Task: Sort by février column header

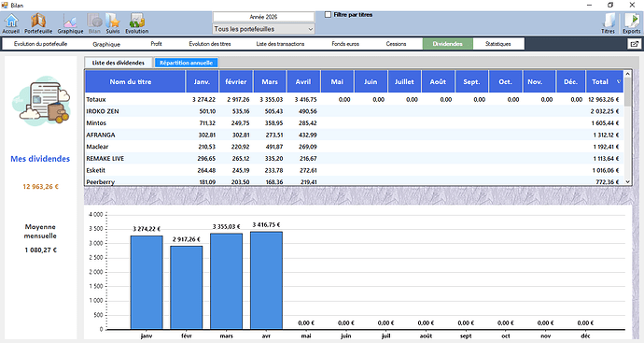Action: click(x=236, y=82)
